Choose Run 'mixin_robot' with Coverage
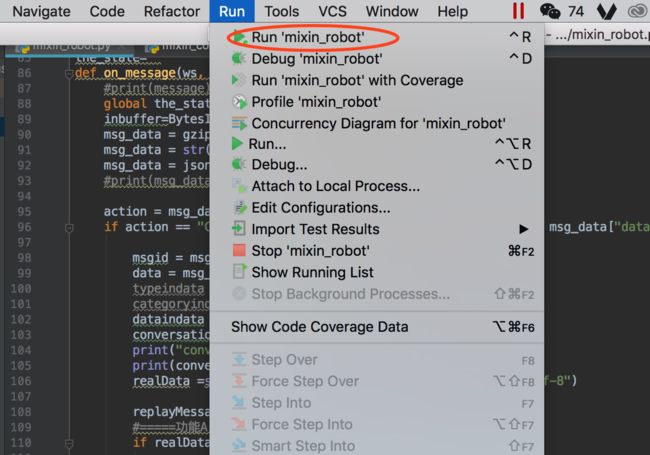This screenshot has height=455, width=650. [377, 80]
